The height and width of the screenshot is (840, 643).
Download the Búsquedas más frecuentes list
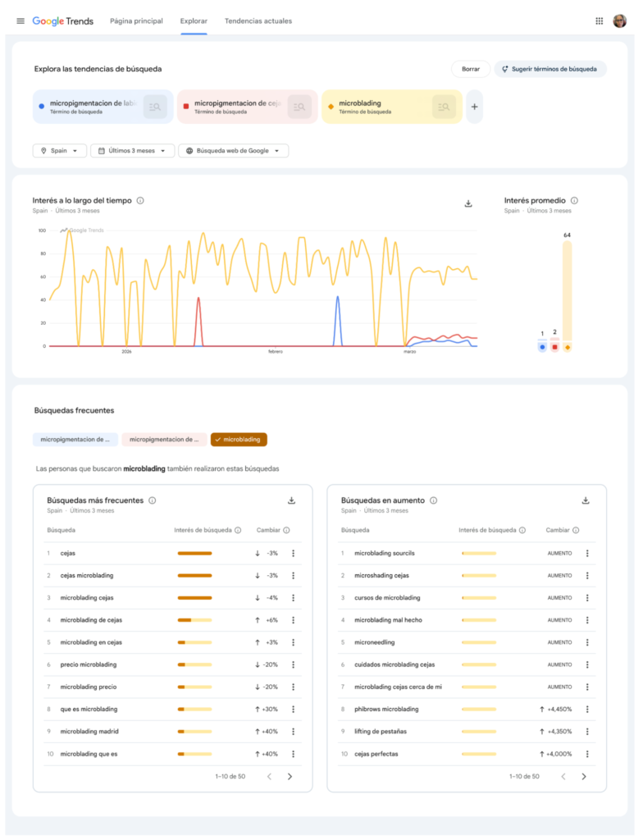pyautogui.click(x=291, y=500)
